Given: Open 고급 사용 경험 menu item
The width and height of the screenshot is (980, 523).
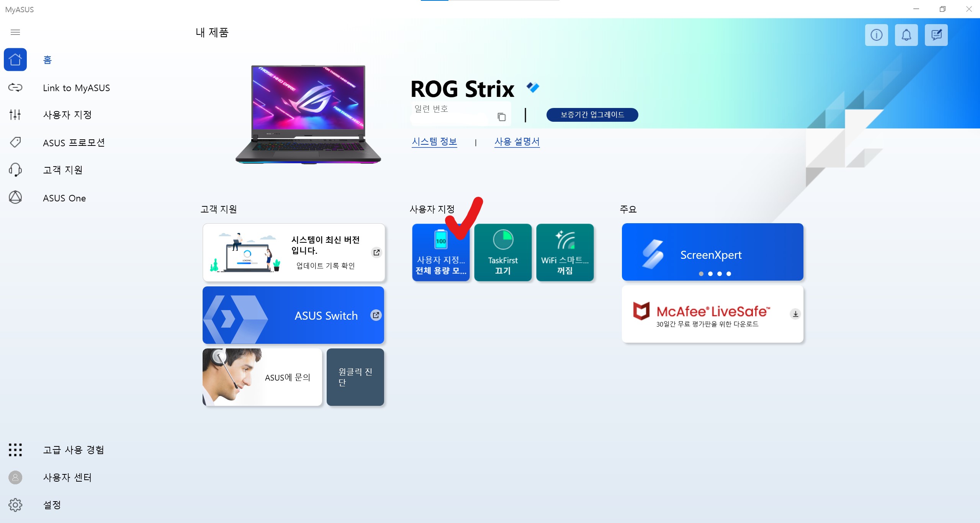Looking at the screenshot, I should (74, 450).
